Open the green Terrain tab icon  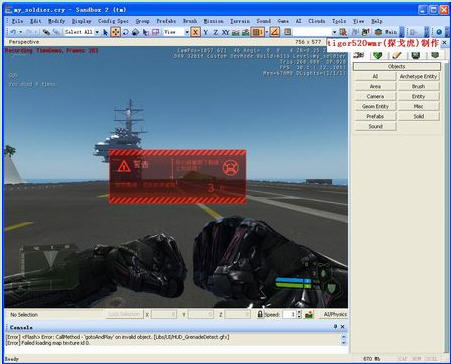[377, 55]
